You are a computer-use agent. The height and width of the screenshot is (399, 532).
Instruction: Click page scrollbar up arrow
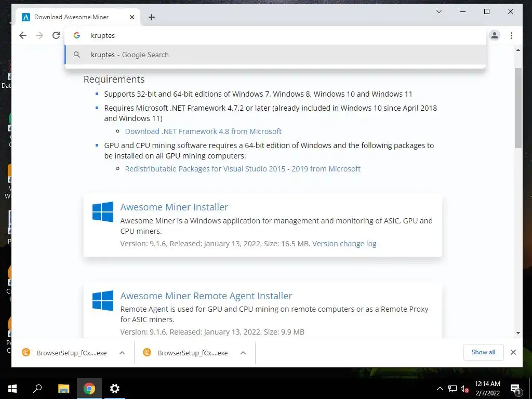518,50
